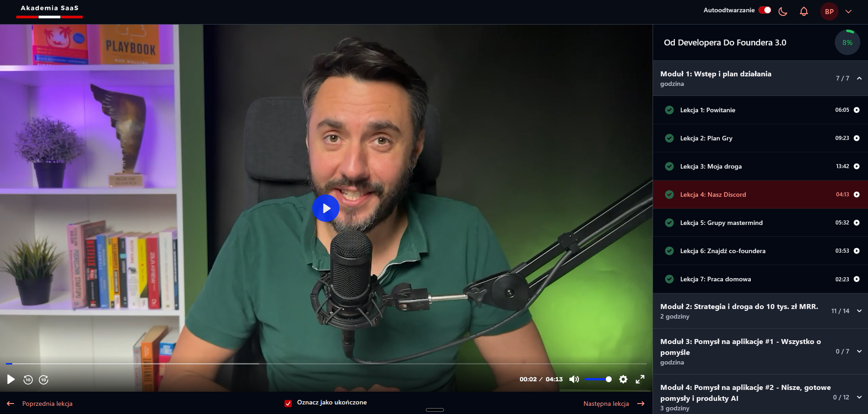This screenshot has width=868, height=414.
Task: Click the 7 / 7 module lesson count
Action: pos(843,78)
